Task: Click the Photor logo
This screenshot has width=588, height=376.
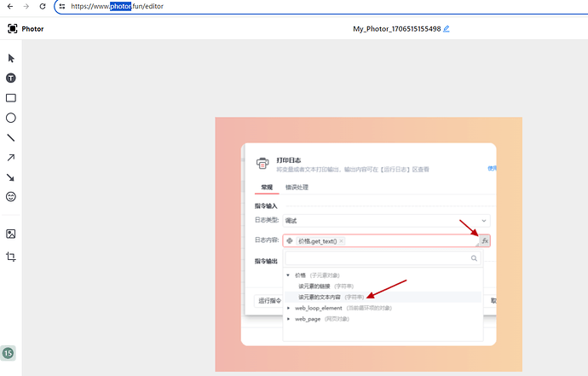Action: pyautogui.click(x=26, y=28)
